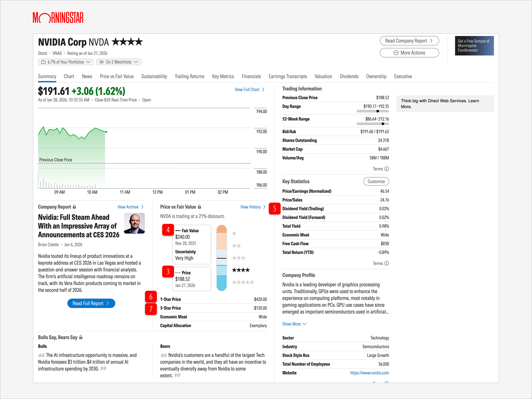Open the View Full Chart link
This screenshot has width=532, height=399.
(250, 89)
